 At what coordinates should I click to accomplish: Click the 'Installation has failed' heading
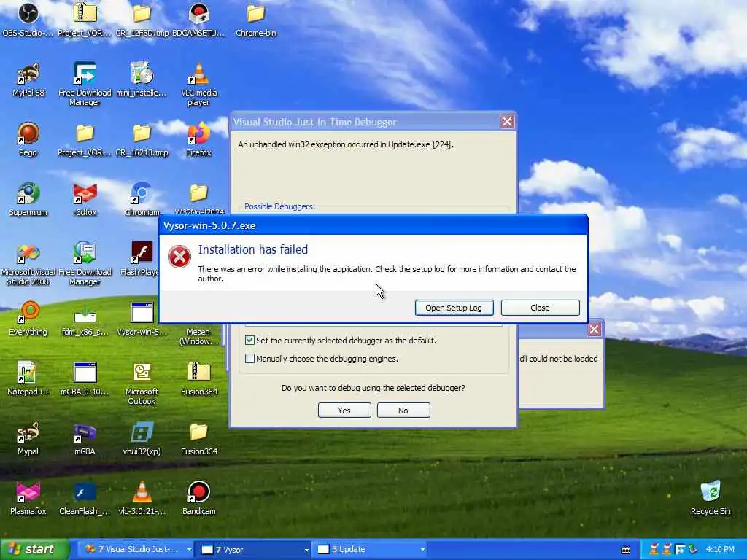(x=253, y=249)
